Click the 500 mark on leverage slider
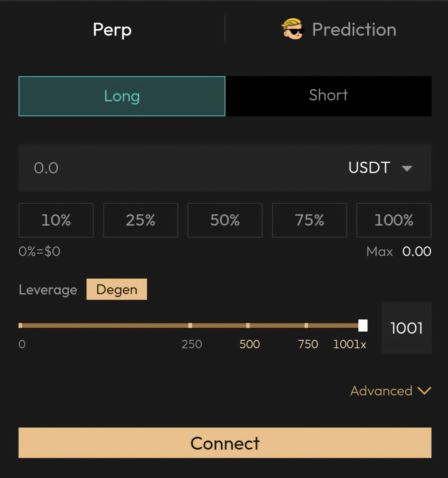448x478 pixels. pyautogui.click(x=248, y=325)
